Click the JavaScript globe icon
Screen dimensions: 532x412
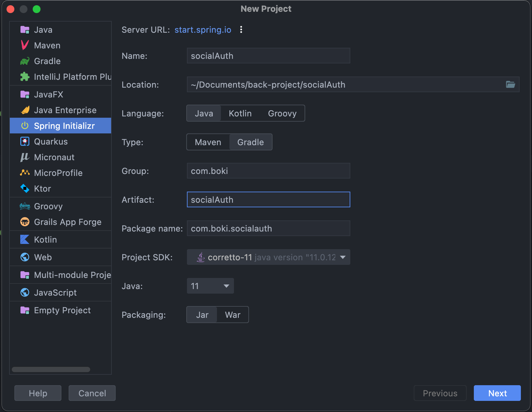tap(25, 293)
